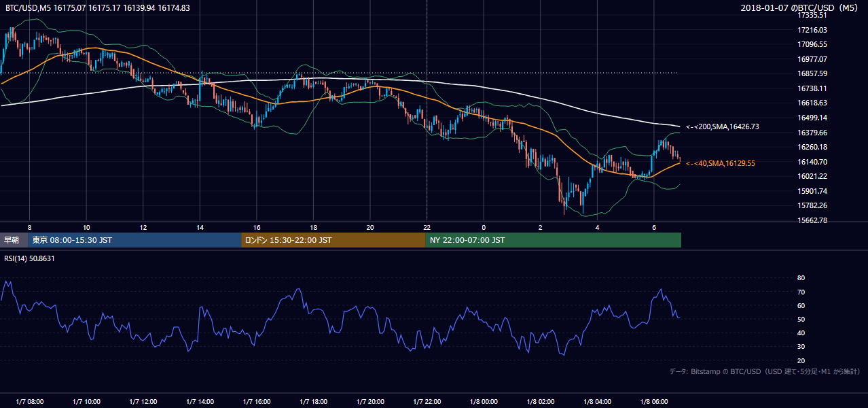Click the 16379.66 price axis label
Viewport: 868px width, 408px height.
pos(812,133)
